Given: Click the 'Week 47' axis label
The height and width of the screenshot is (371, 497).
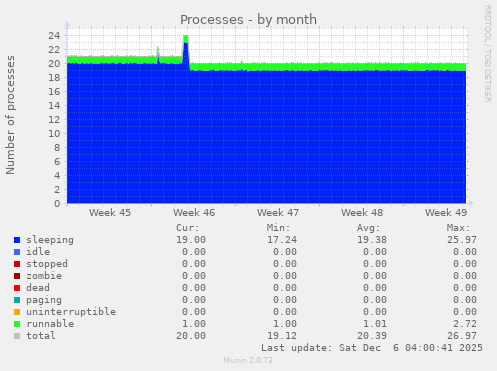Looking at the screenshot, I should tap(278, 213).
